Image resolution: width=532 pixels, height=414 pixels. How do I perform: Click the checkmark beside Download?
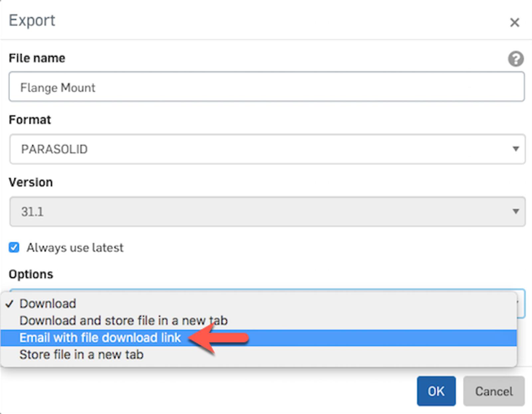click(x=9, y=304)
